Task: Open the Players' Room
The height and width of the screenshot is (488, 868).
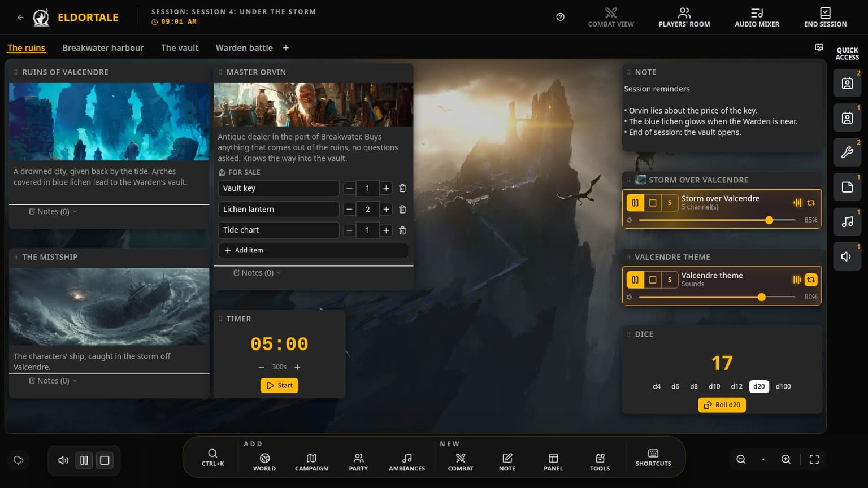Action: coord(684,18)
